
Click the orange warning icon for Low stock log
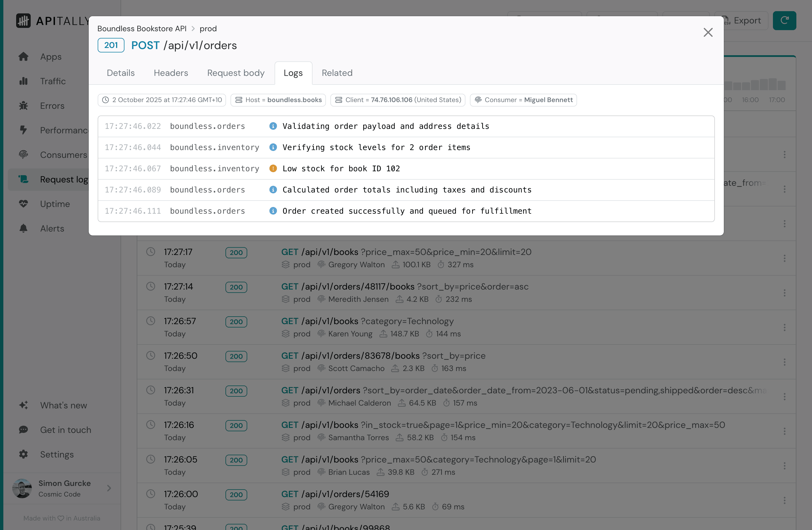273,168
